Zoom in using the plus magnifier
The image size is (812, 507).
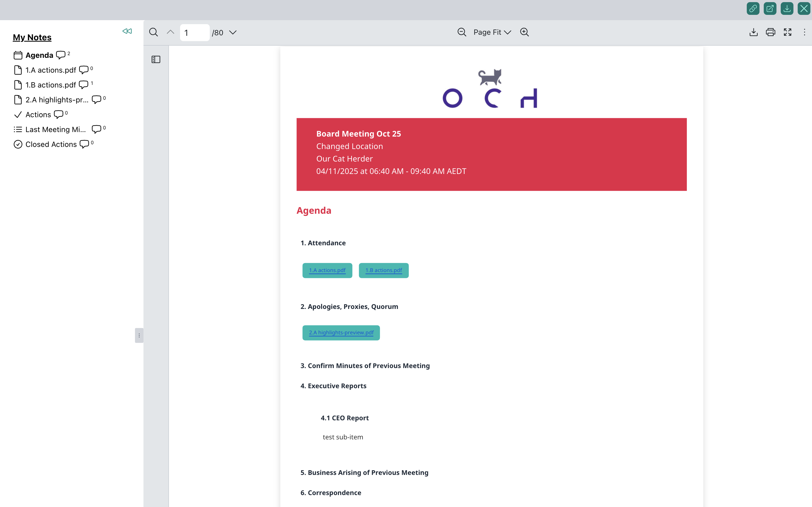coord(524,32)
